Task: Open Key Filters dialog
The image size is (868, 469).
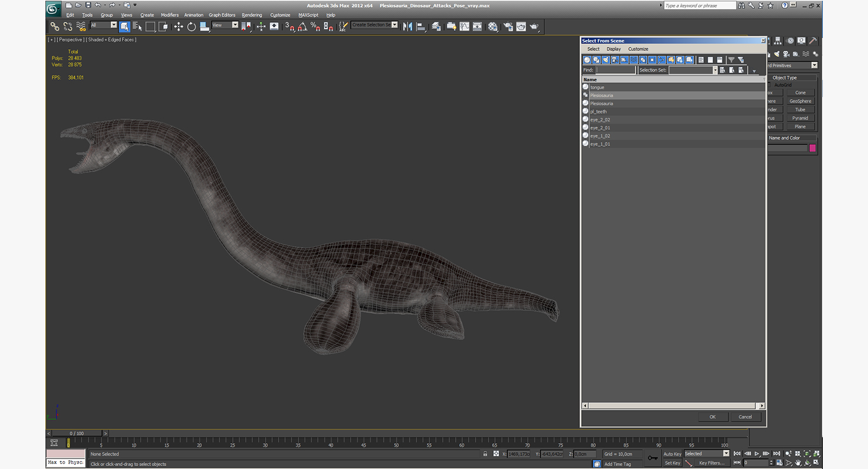Action: (x=711, y=463)
